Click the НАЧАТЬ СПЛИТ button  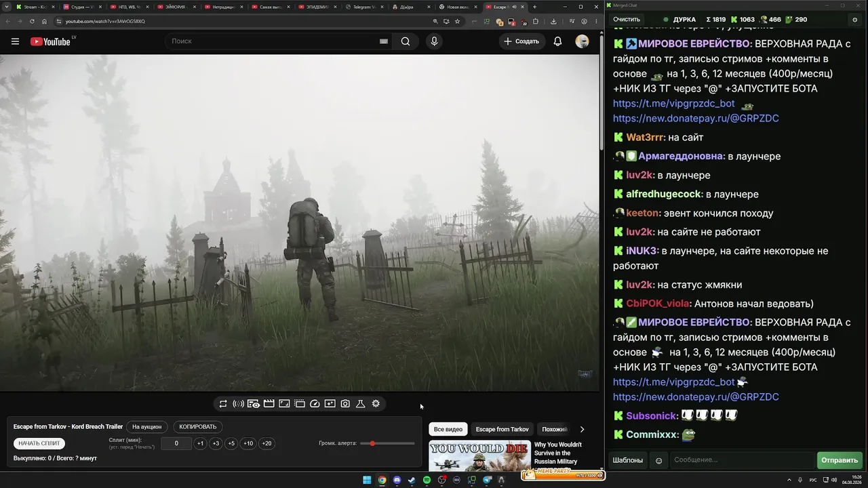click(39, 443)
